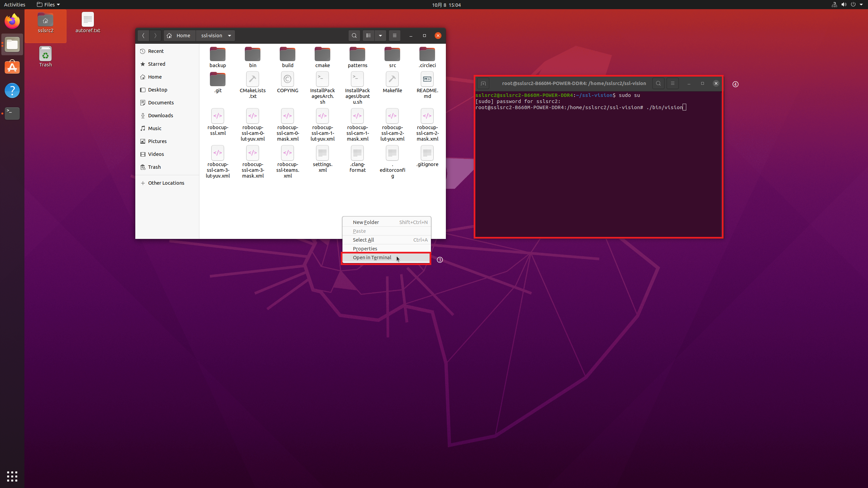Screen dimensions: 868x488
Task: Choose Properties from context menu
Action: click(x=387, y=249)
